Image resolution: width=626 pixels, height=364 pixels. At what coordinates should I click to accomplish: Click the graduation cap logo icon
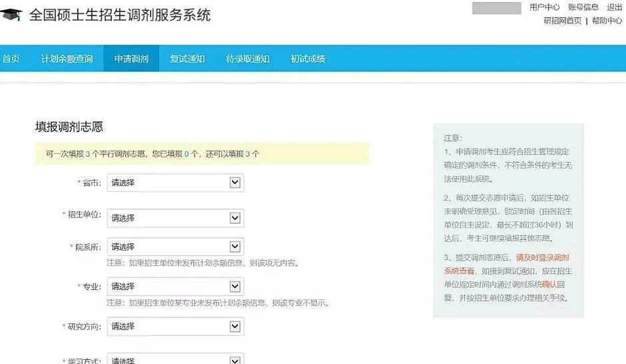[x=11, y=15]
